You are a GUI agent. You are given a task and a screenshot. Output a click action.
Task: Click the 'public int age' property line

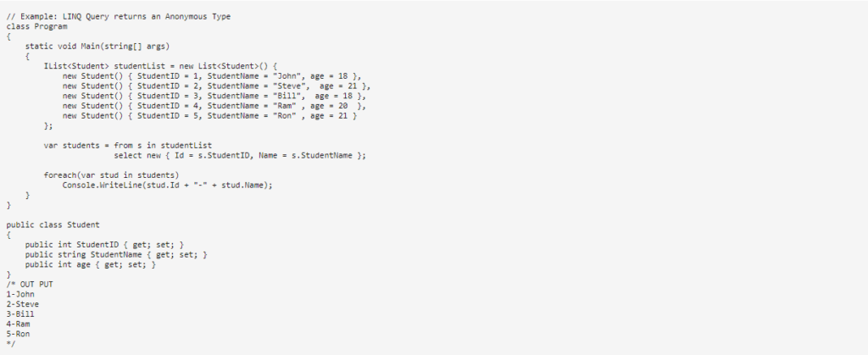click(91, 265)
